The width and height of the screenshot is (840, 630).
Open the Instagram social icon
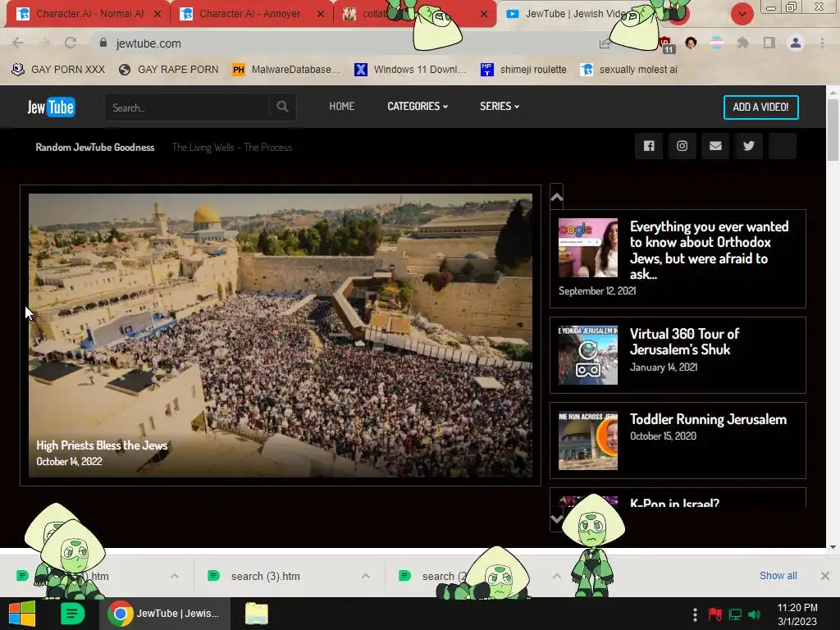point(682,146)
